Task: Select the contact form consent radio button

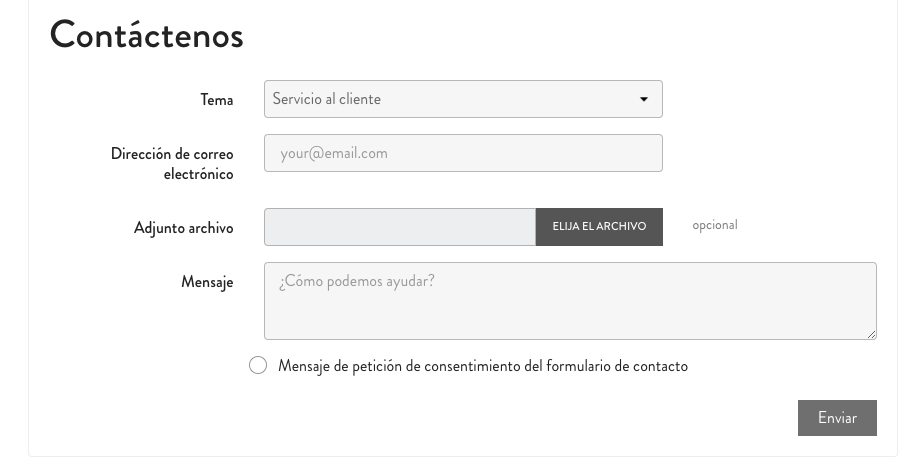Action: [x=258, y=366]
